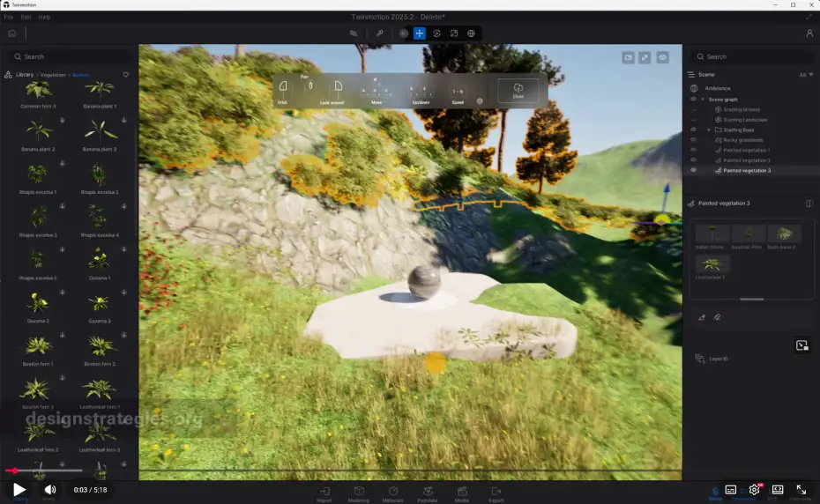Open the Materials tab in bottom bar
Screen dimensions: 820x504
point(393,494)
